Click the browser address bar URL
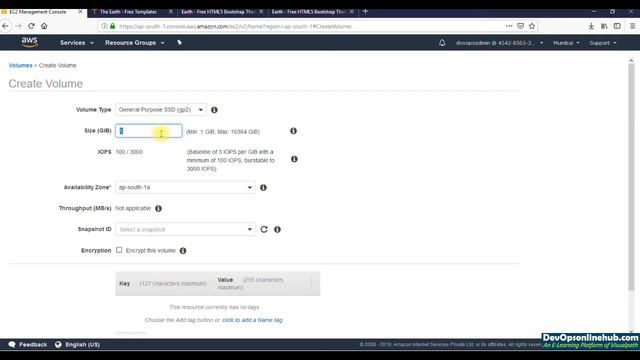 coord(235,26)
